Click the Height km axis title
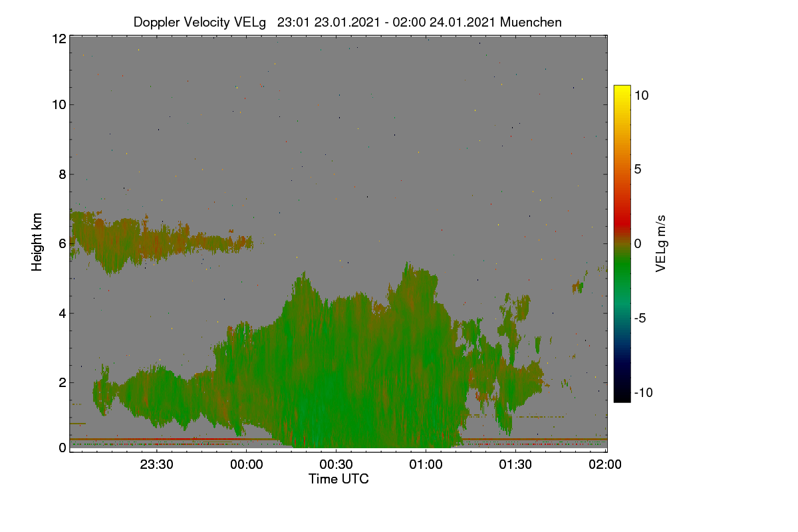798x532 pixels. pyautogui.click(x=37, y=242)
